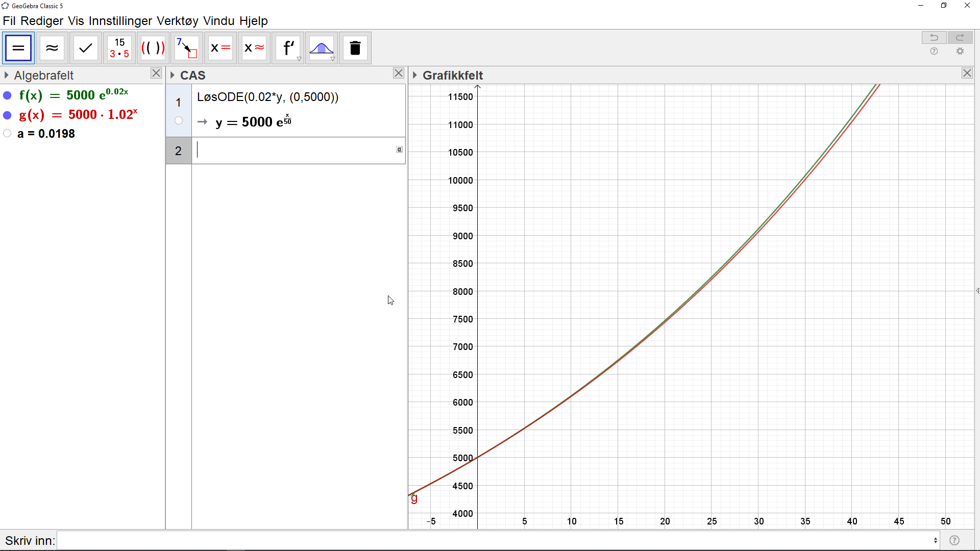Select the Numeric approximation (≈) tool
The image size is (980, 551).
[x=52, y=48]
